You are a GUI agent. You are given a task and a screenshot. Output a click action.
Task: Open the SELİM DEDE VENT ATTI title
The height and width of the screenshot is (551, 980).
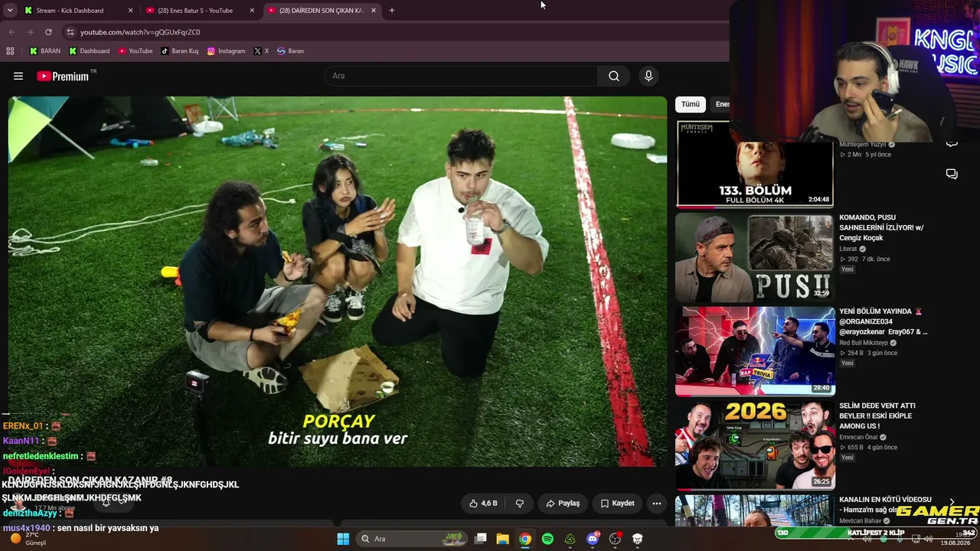pyautogui.click(x=877, y=416)
